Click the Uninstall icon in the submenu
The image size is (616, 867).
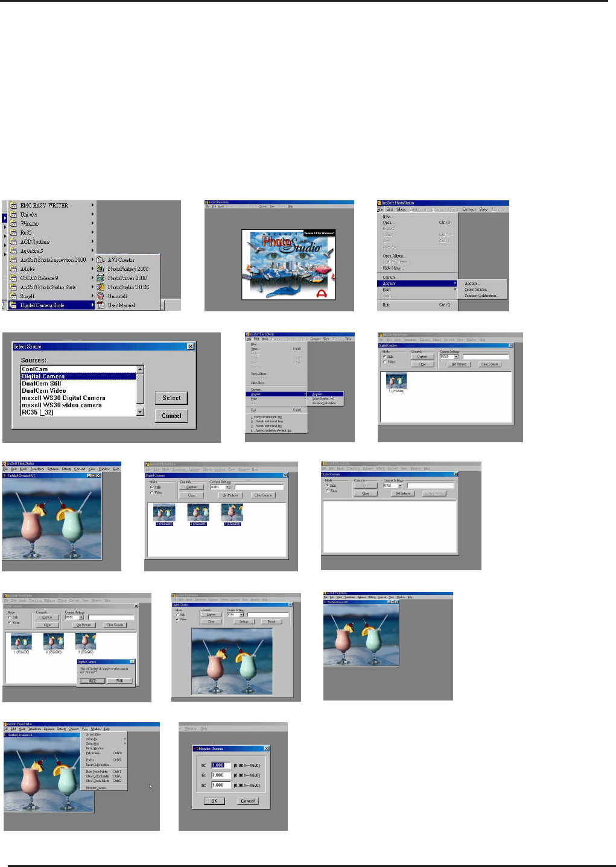coord(101,296)
